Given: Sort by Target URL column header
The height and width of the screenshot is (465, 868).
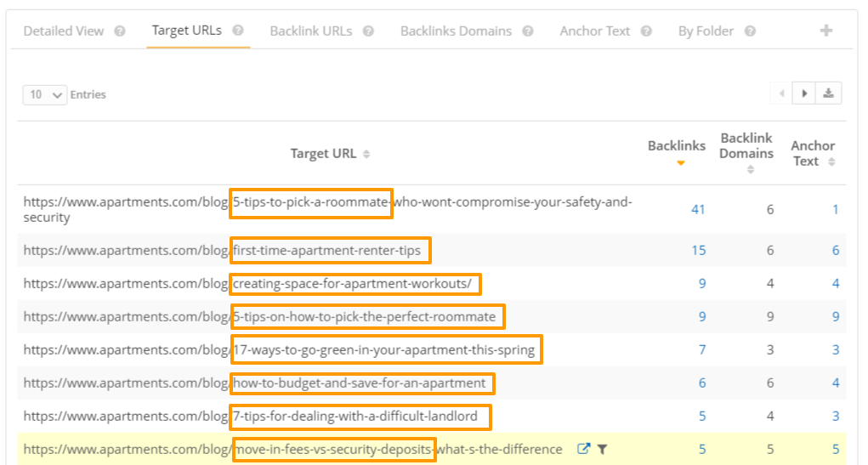Looking at the screenshot, I should click(x=330, y=153).
